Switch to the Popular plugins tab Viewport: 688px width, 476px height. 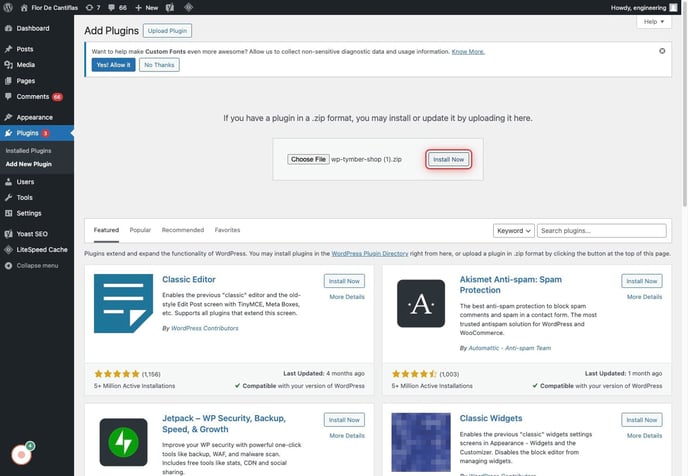click(x=140, y=230)
